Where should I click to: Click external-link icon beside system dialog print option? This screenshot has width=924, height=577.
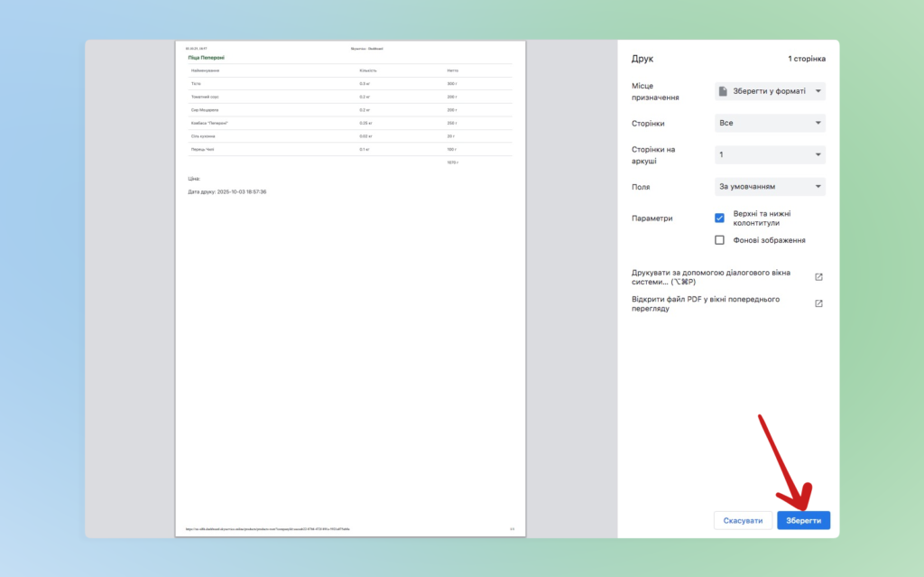click(818, 277)
